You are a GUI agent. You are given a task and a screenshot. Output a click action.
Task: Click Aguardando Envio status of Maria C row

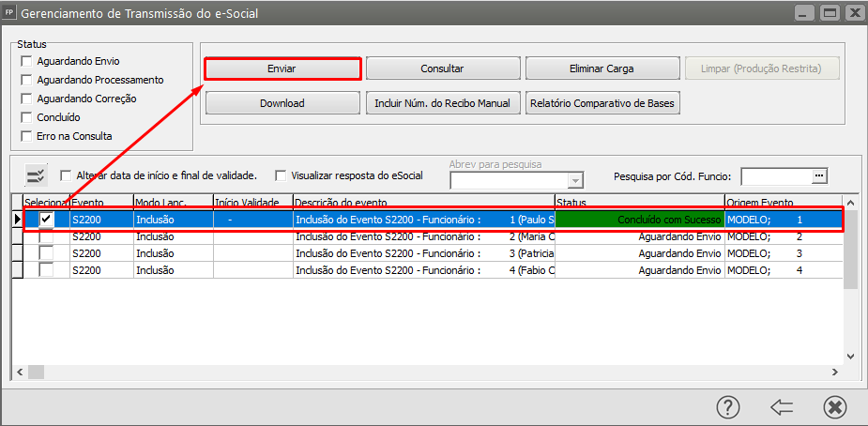click(x=640, y=236)
